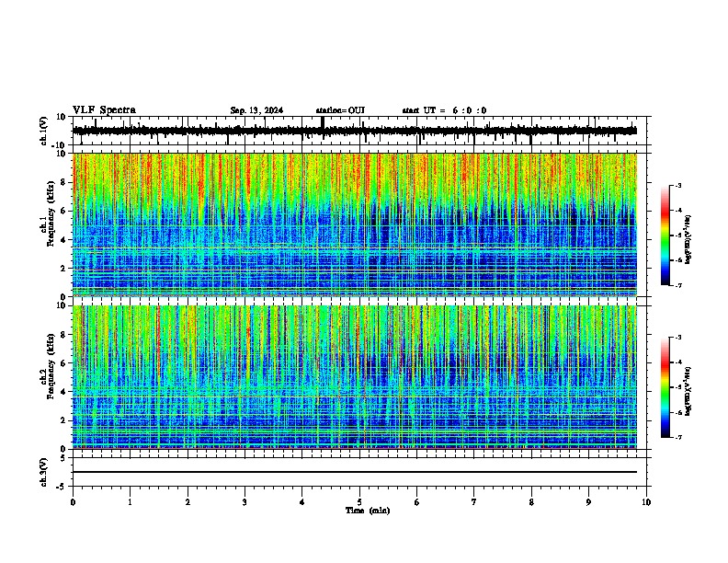Click time axis tick label "2"
The image size is (728, 563).
point(188,502)
